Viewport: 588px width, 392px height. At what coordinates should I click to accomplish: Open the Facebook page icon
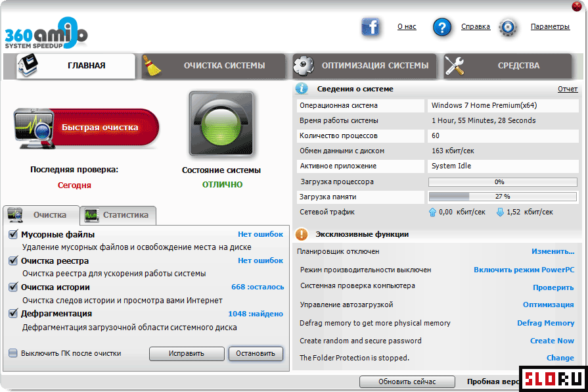pos(371,27)
